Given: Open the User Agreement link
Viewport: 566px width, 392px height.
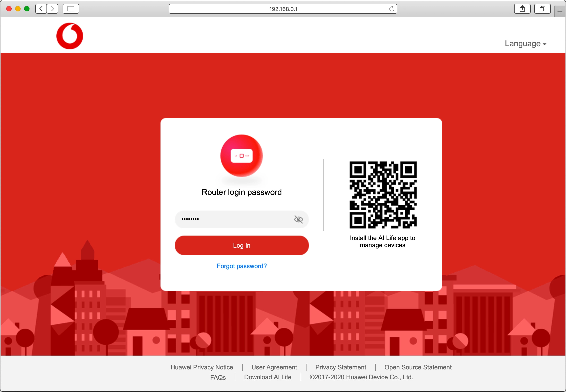Looking at the screenshot, I should [x=274, y=367].
